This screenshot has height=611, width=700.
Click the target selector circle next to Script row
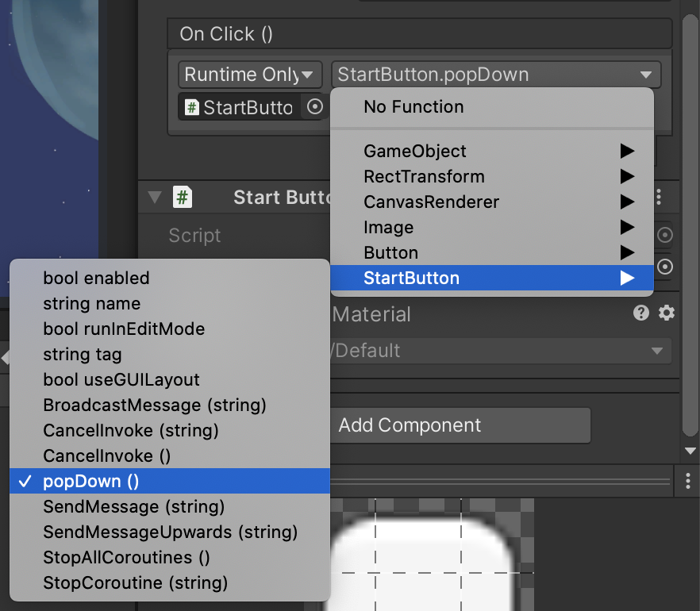tap(665, 235)
